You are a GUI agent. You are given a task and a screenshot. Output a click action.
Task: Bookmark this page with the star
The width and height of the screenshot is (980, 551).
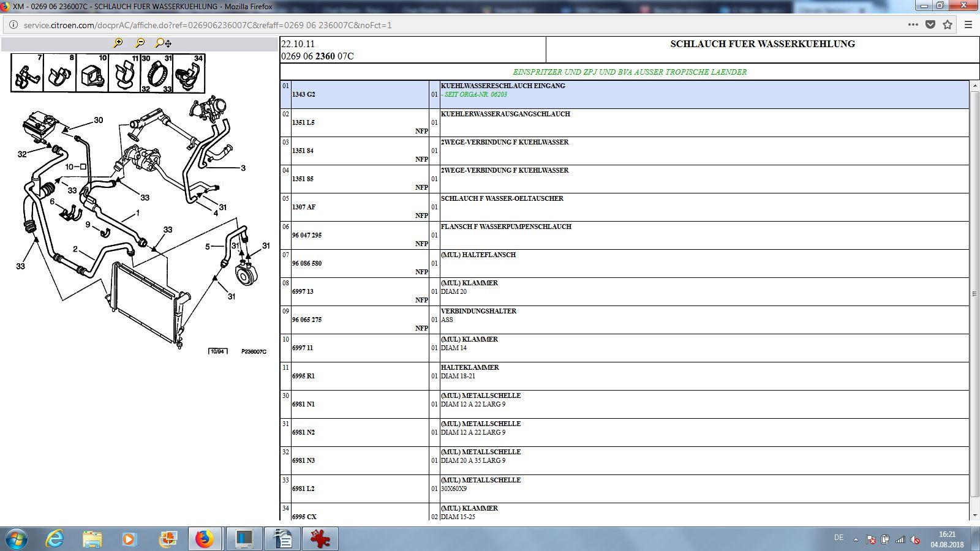948,25
